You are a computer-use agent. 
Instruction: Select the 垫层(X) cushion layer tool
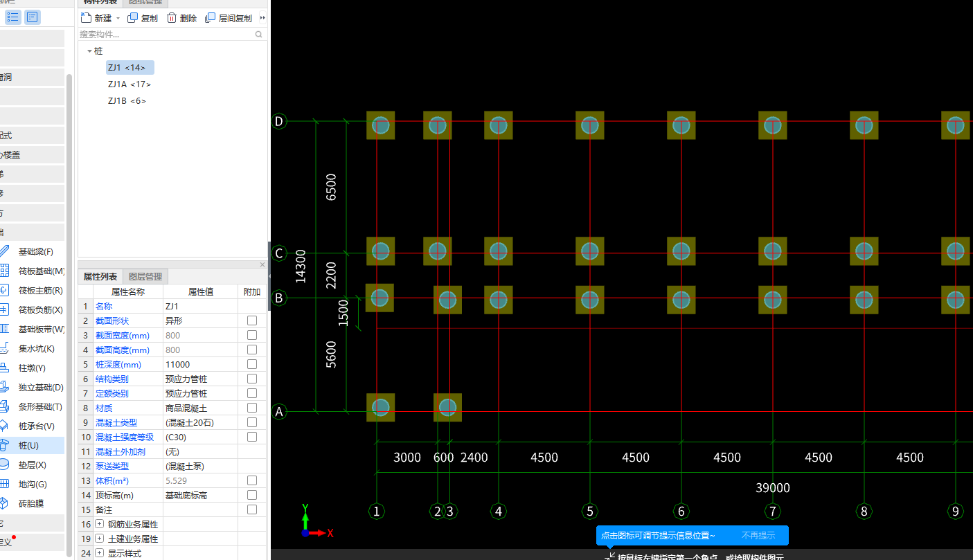click(33, 464)
